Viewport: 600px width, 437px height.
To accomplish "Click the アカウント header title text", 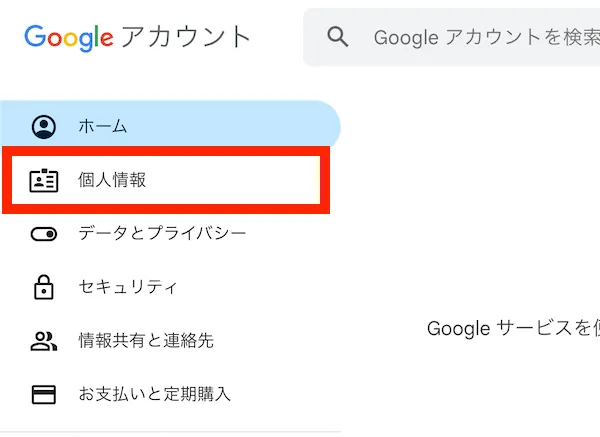I will pos(186,38).
